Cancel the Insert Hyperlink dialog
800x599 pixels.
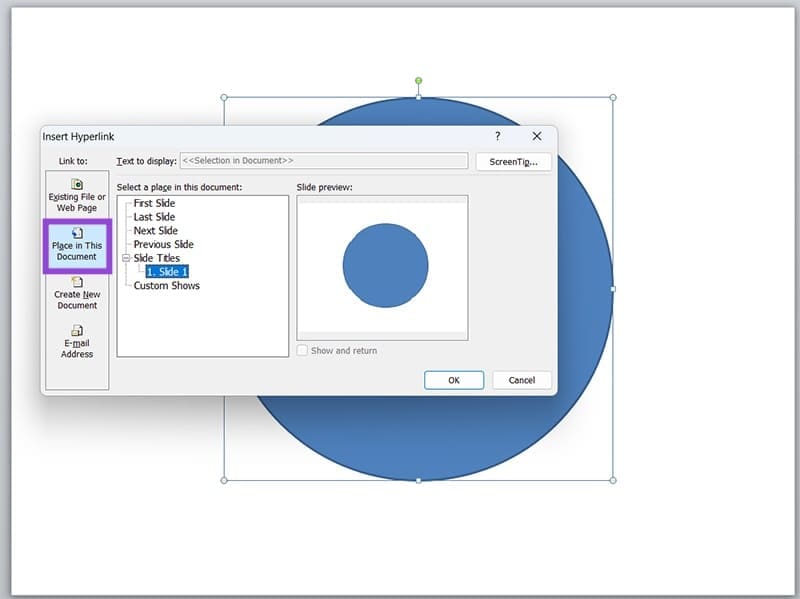pyautogui.click(x=522, y=380)
